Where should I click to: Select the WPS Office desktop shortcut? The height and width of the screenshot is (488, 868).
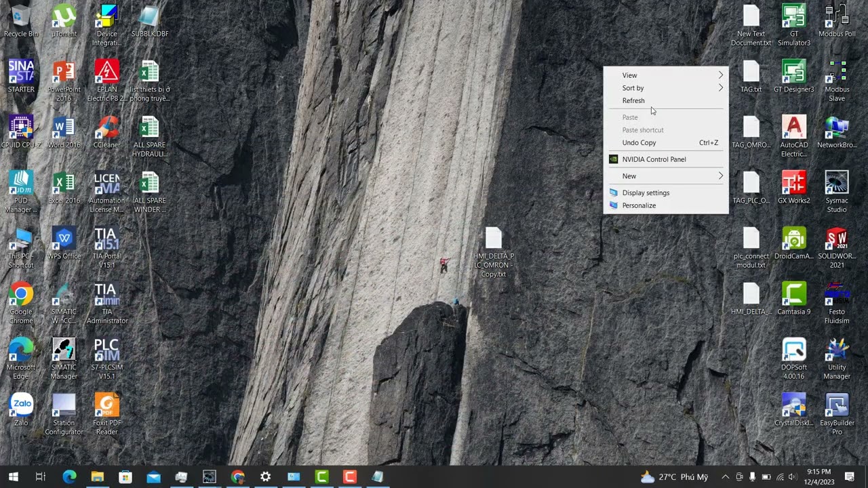[64, 243]
